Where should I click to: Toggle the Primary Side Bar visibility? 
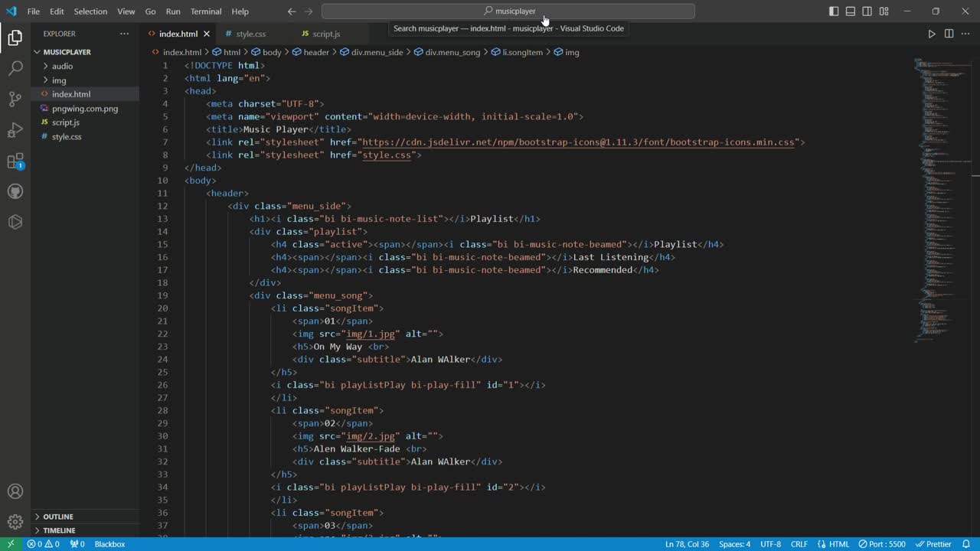pyautogui.click(x=834, y=11)
